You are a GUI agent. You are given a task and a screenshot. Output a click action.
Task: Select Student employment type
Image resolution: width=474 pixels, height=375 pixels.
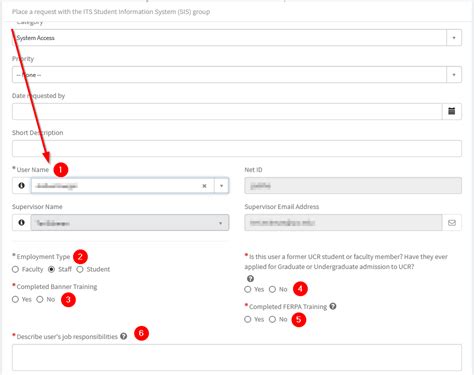tap(80, 269)
